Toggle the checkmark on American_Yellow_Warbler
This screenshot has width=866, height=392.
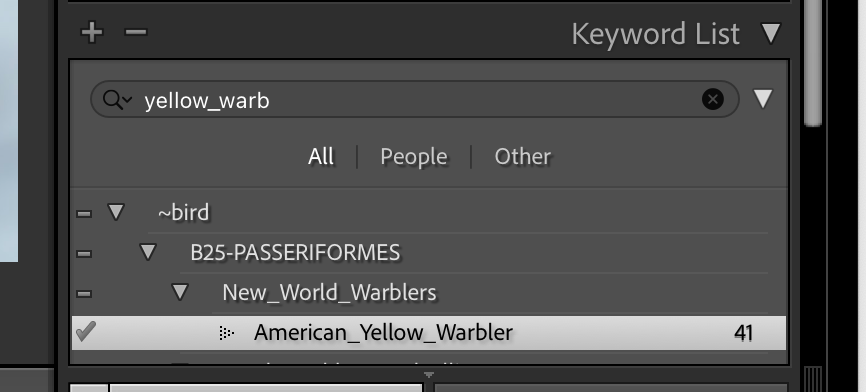click(x=86, y=331)
